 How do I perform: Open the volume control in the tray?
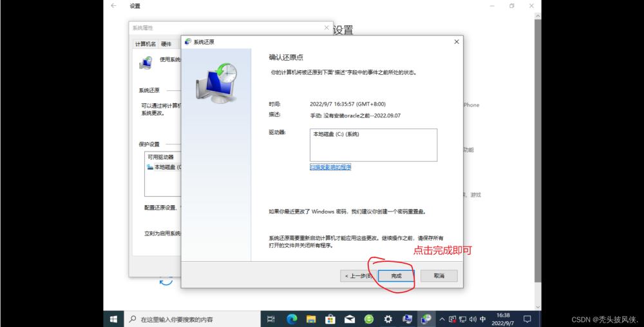(x=473, y=319)
